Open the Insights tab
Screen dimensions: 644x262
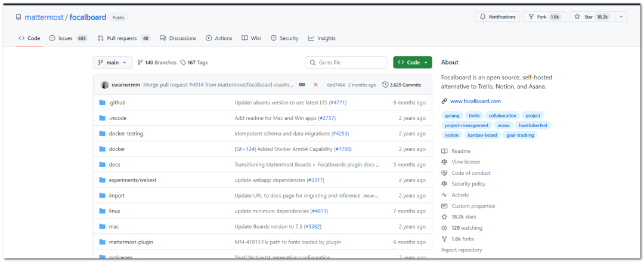click(321, 38)
